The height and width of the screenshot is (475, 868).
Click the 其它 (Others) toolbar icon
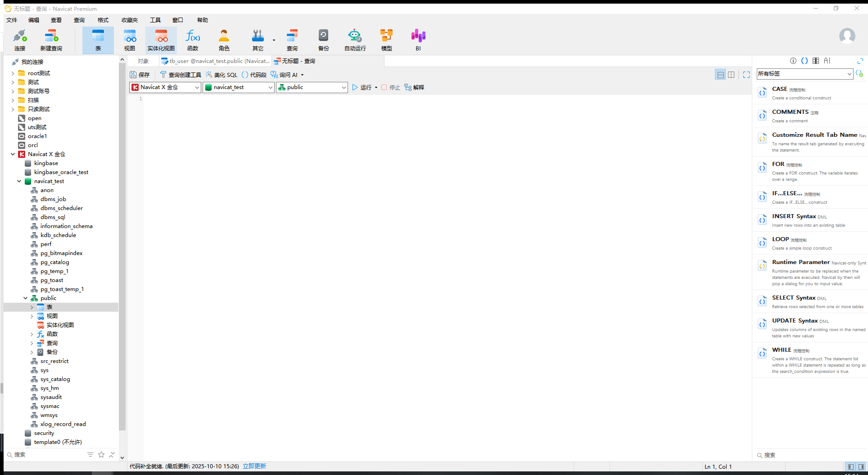[258, 40]
